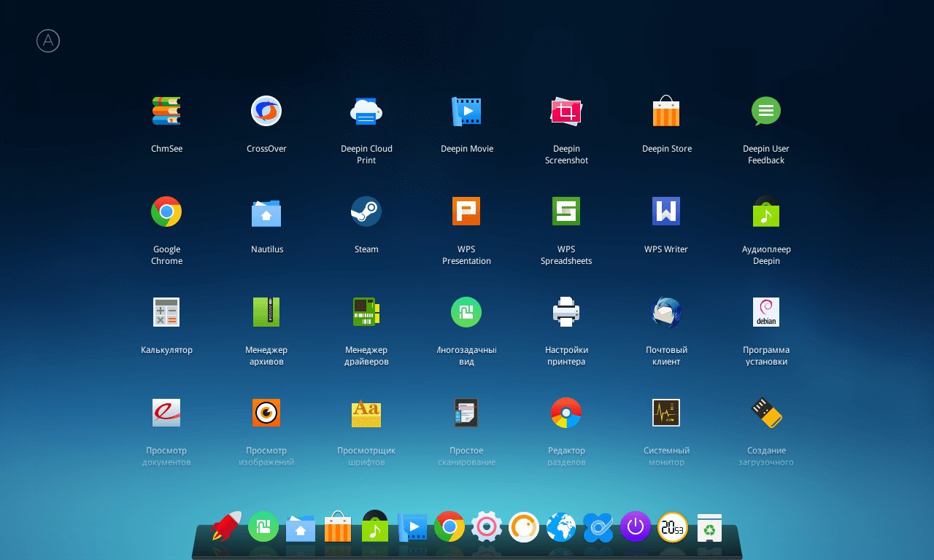Launch WPS Writer
The width and height of the screenshot is (934, 560).
pos(666,211)
